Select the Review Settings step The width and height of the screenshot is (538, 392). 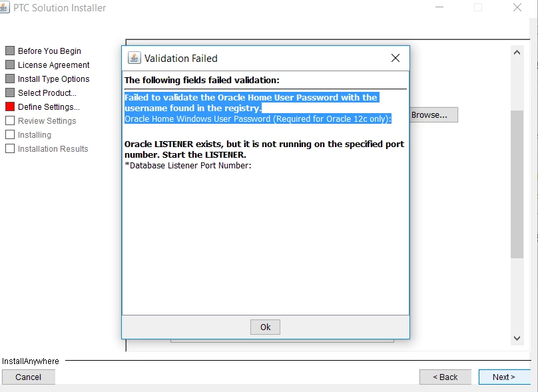47,120
